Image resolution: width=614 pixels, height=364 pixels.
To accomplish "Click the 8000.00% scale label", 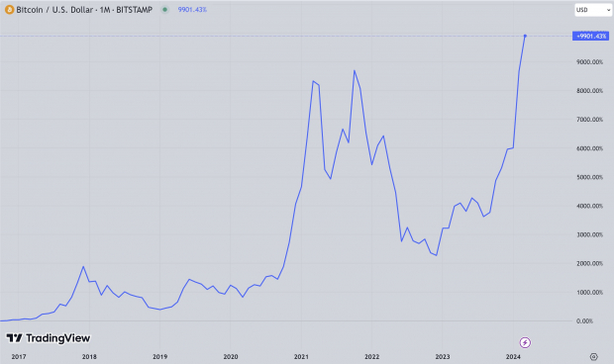I will [x=589, y=91].
